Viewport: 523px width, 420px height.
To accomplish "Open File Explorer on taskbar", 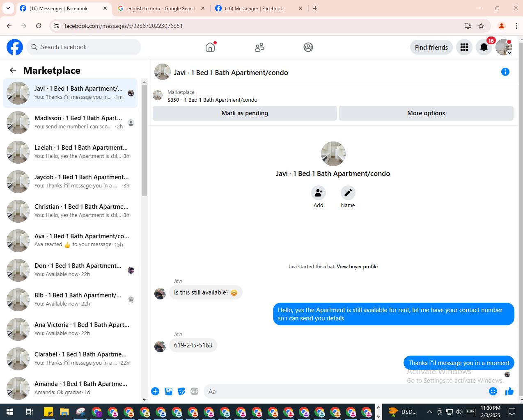I will coord(64,412).
